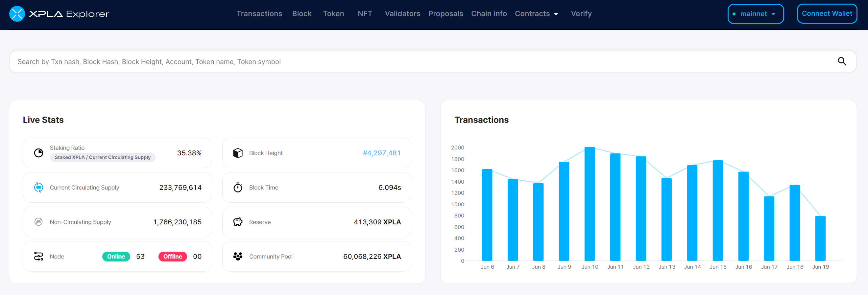868x295 pixels.
Task: Open the Verify page
Action: click(x=581, y=14)
